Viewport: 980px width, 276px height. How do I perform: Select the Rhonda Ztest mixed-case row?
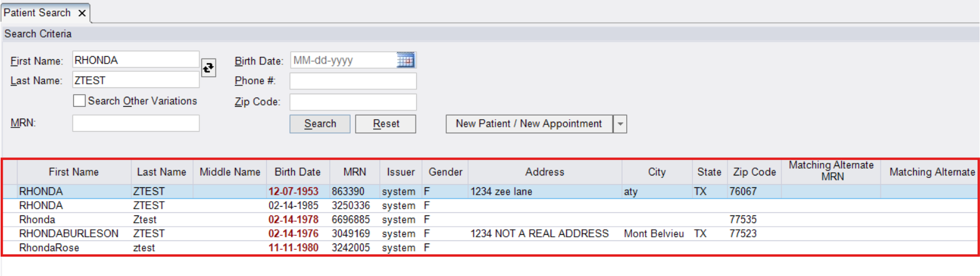click(x=491, y=219)
